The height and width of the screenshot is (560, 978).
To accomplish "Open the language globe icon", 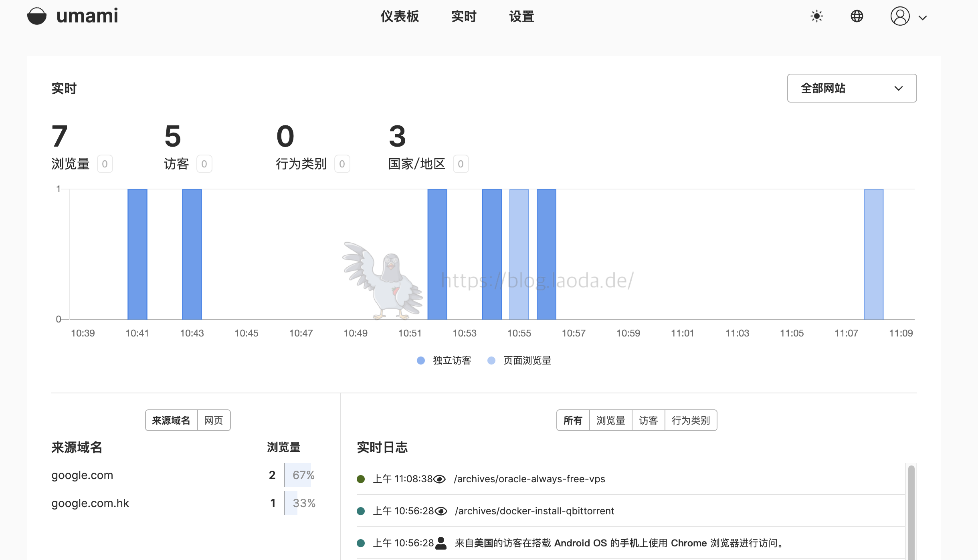I will tap(857, 16).
